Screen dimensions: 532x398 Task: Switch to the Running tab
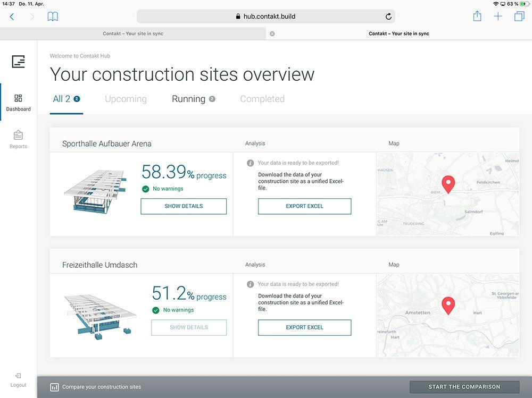[x=188, y=99]
